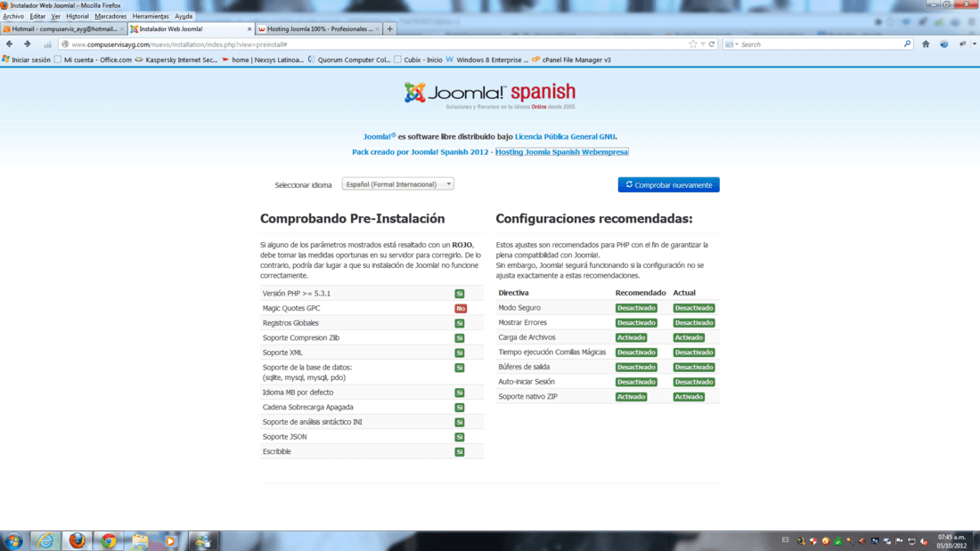Open the Mi cuenta - Office.com bookmark
Viewport: 980px width, 551px height.
coord(93,60)
